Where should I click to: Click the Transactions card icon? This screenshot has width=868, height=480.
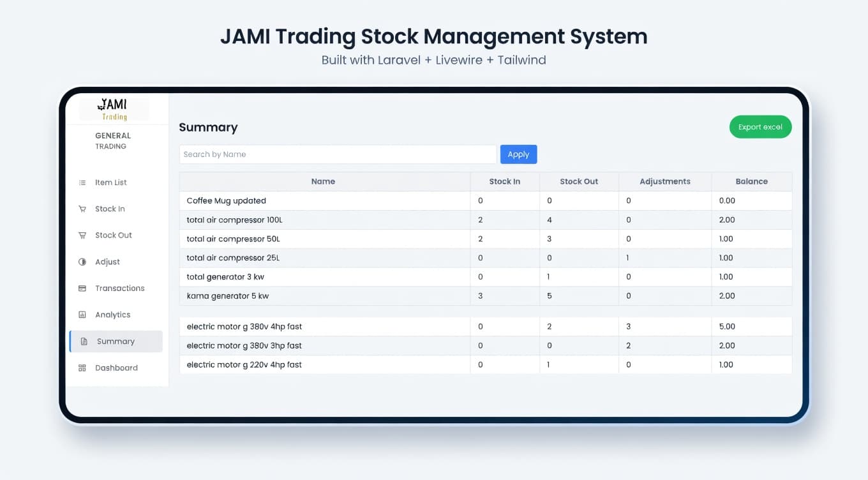pos(82,288)
